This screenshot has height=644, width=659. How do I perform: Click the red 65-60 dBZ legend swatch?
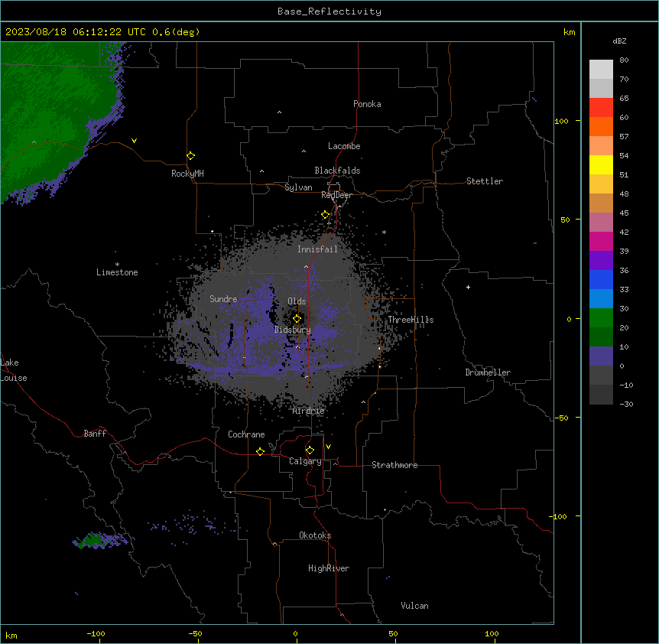(x=601, y=108)
